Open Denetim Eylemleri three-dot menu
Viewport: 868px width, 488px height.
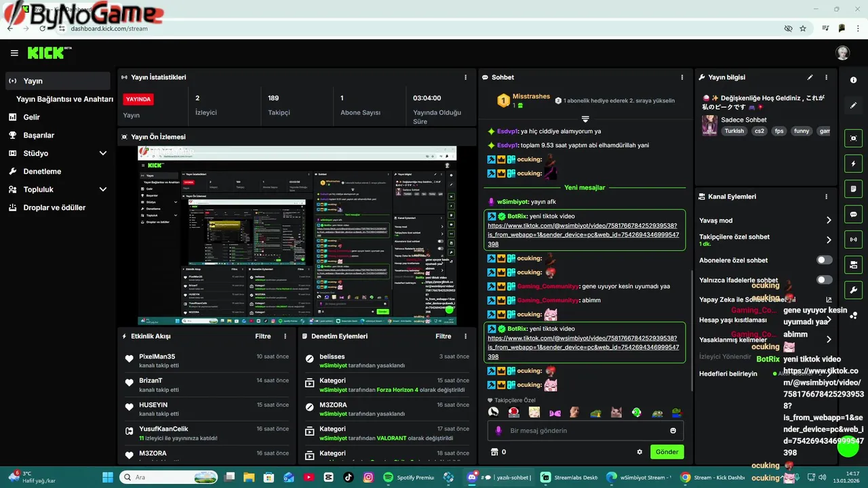click(x=465, y=336)
